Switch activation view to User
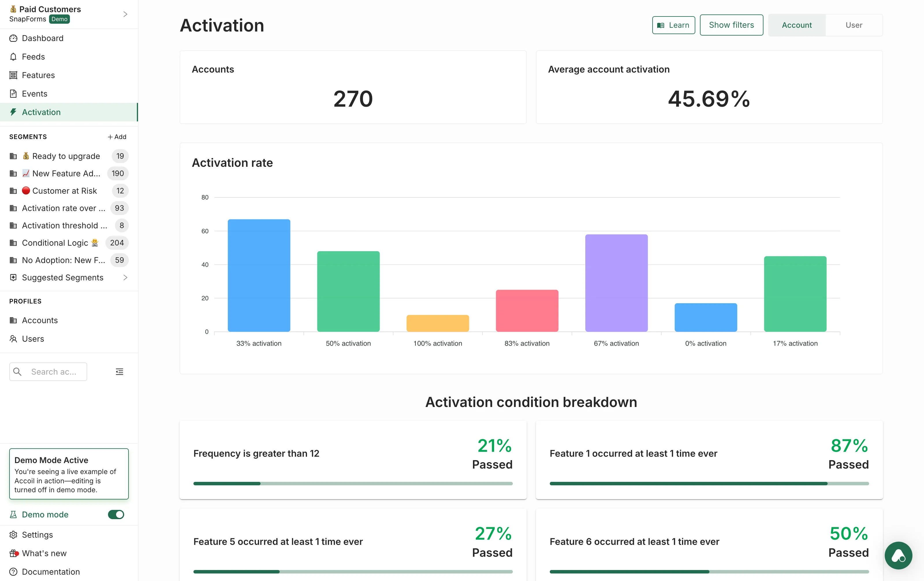Viewport: 924px width, 581px height. coord(854,25)
